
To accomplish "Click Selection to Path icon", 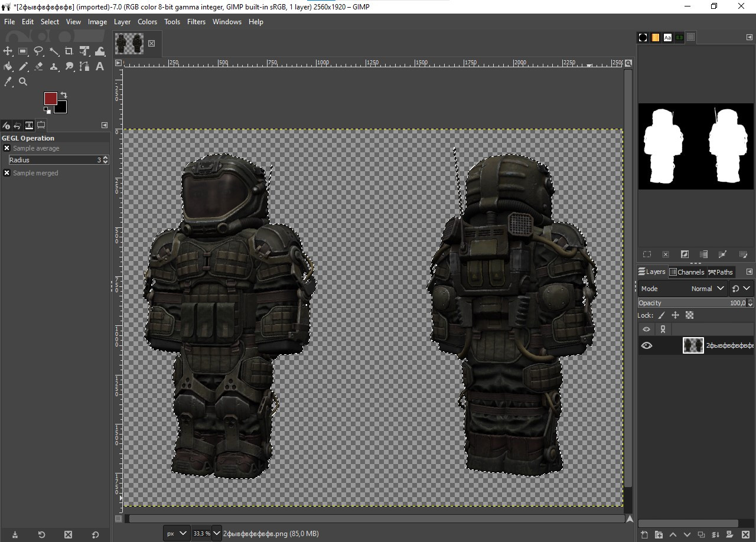I will pyautogui.click(x=722, y=254).
